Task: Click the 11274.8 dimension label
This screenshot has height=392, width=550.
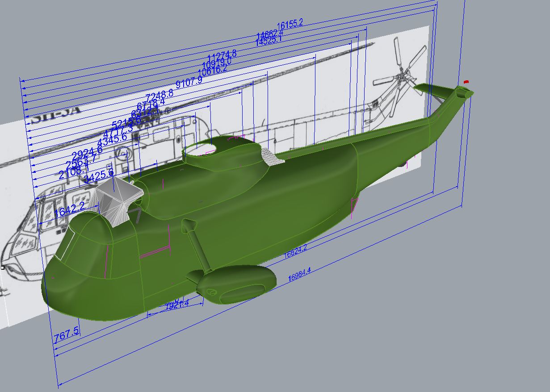Action: pos(222,56)
